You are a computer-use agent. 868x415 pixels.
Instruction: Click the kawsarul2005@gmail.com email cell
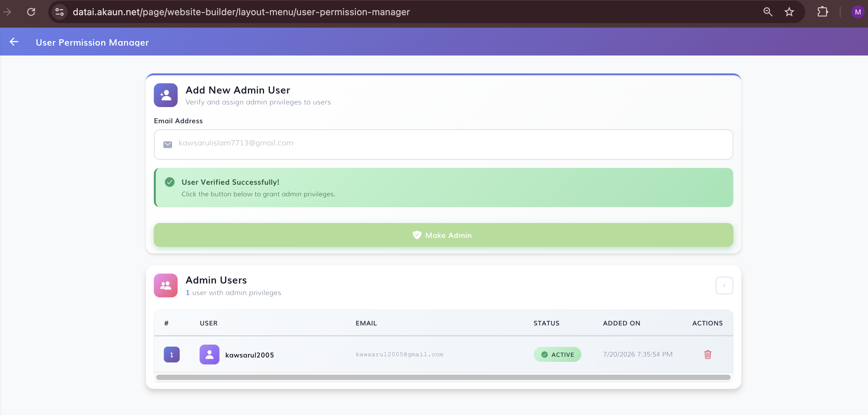(399, 355)
